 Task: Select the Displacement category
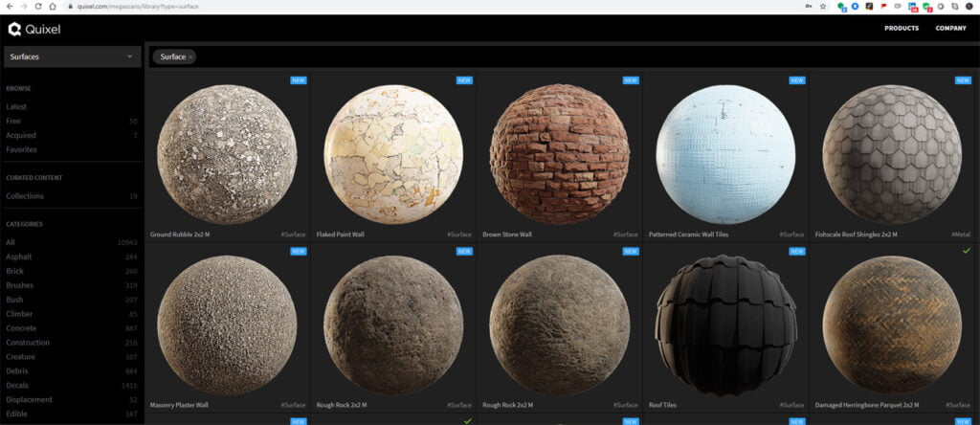[30, 400]
